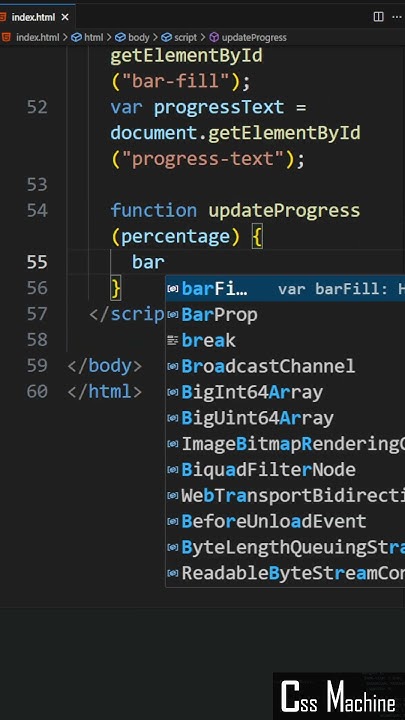The image size is (405, 720).
Task: Click the icon next to BigUint64Array
Action: (x=173, y=418)
